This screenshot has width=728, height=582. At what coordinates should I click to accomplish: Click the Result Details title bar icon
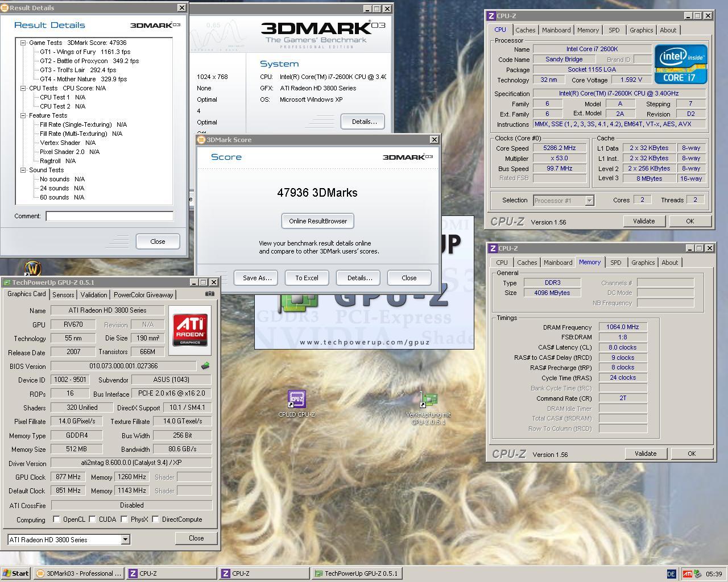(5, 8)
